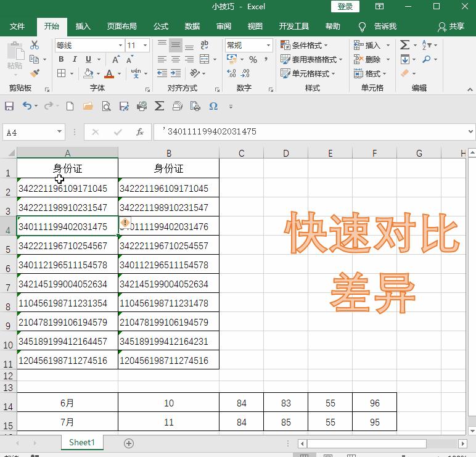Toggle Underline formatting
The image size is (476, 457).
88,59
